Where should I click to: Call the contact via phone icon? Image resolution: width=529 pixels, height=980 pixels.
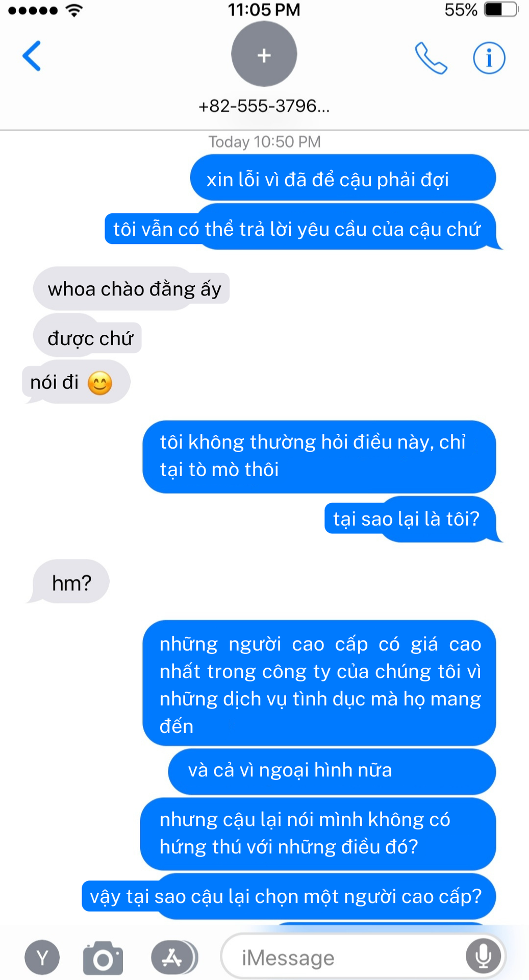(x=431, y=58)
